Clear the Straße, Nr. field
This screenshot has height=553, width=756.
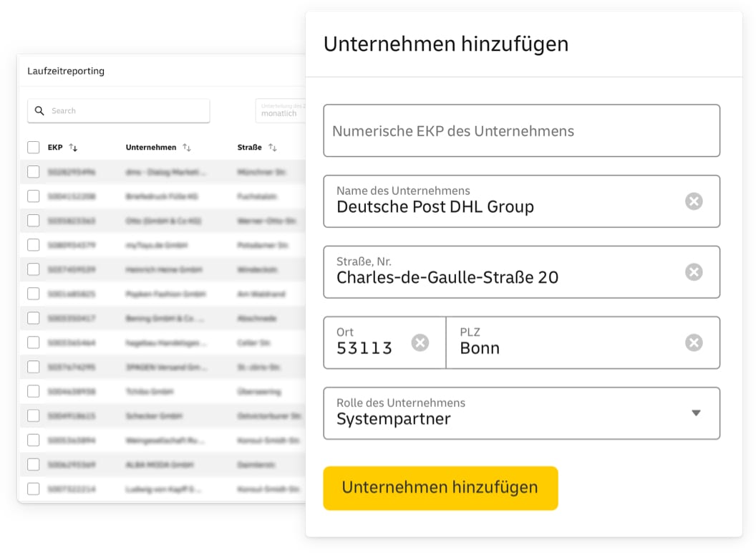point(693,272)
